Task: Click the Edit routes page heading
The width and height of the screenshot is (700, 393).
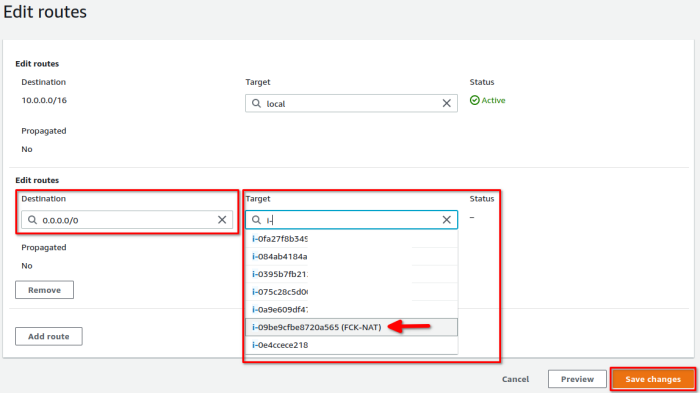Action: pos(45,12)
